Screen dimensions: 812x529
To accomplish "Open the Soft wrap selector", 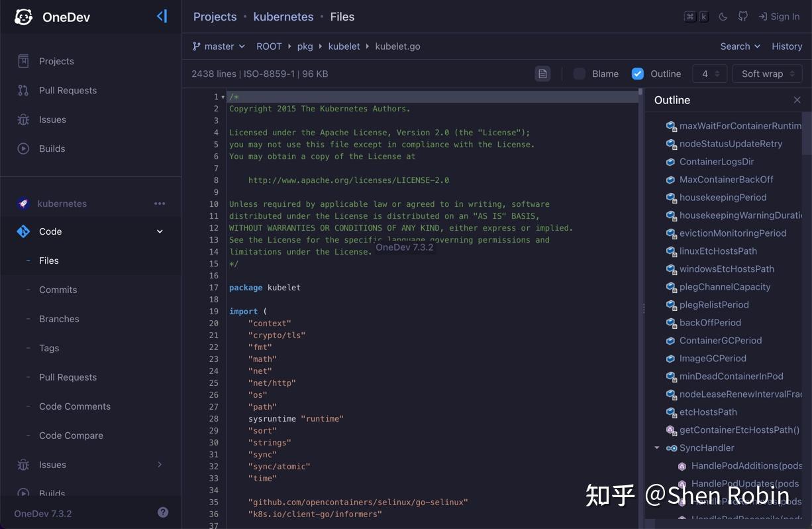I will (x=766, y=74).
